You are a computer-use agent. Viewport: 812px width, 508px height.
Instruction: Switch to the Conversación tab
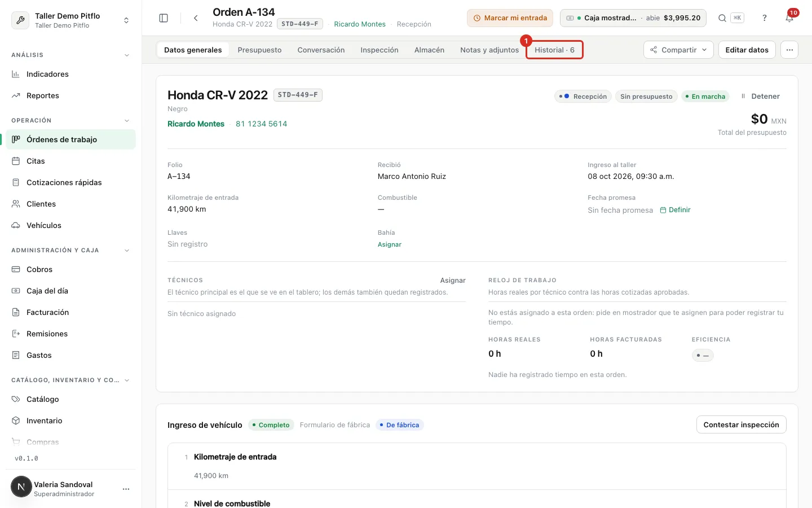[321, 50]
